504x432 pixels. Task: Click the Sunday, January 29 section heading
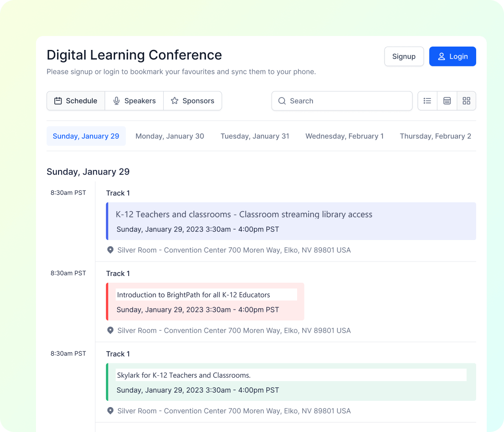pos(88,172)
